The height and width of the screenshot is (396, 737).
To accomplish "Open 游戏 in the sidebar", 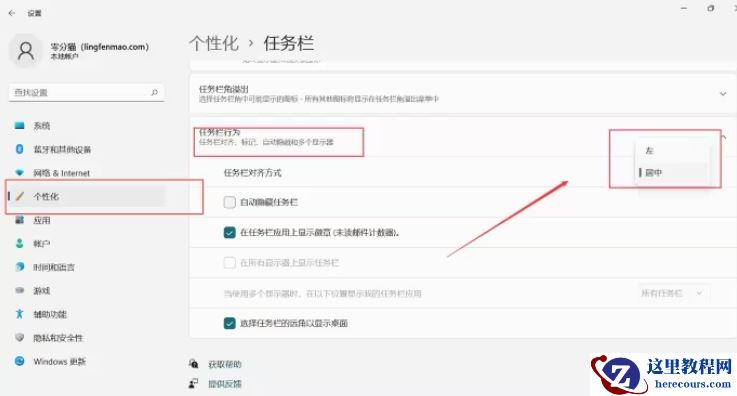I will (41, 291).
